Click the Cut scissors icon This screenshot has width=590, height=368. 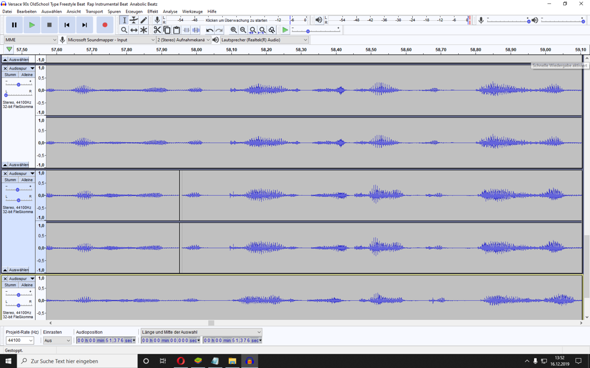[x=157, y=30]
